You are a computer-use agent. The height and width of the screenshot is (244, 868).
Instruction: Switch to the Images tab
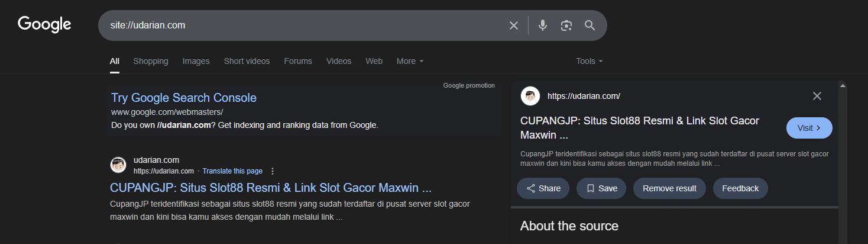[x=196, y=61]
